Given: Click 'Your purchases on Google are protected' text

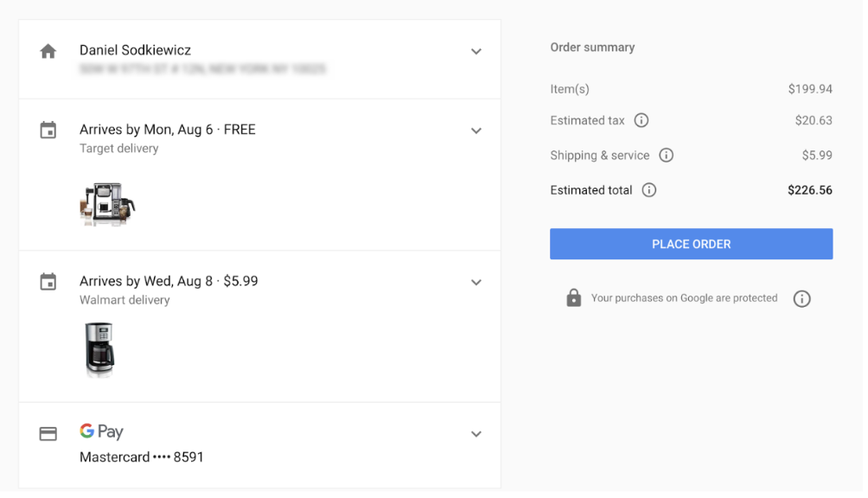Looking at the screenshot, I should point(684,298).
